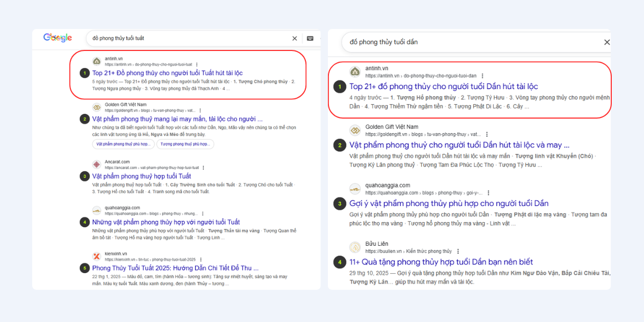Select the "Vật phẩm phong thuỷ phù hợp..." chip
The height and width of the screenshot is (322, 644).
tap(123, 144)
